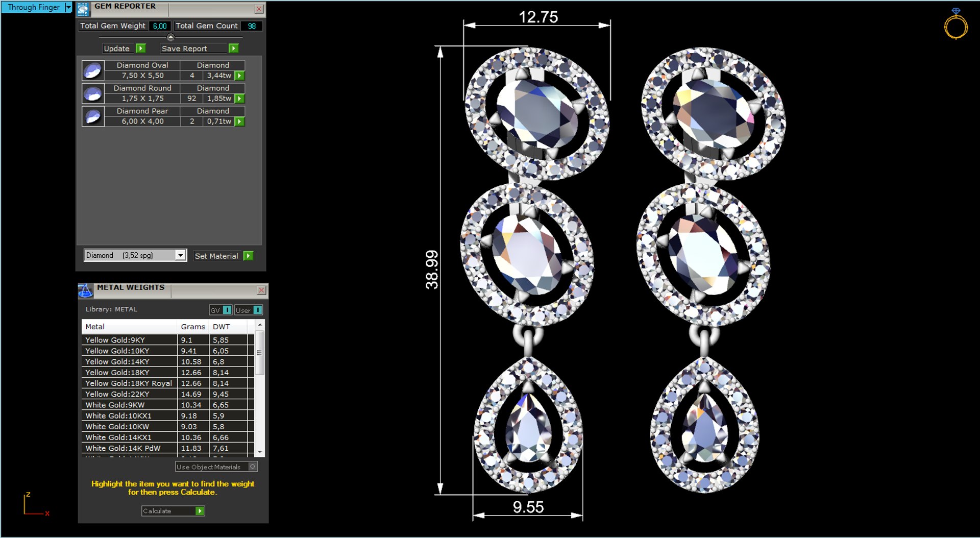Close the Metal Weights panel
Viewport: 980px width, 538px height.
click(x=261, y=290)
